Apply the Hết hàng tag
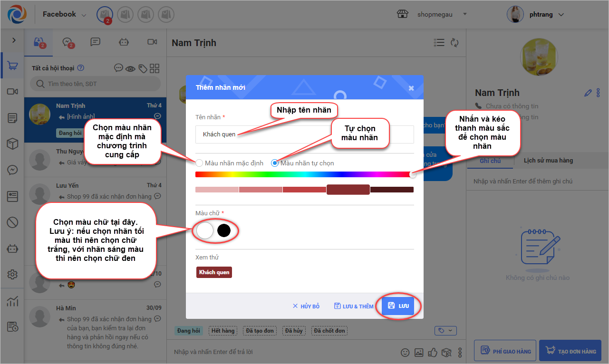The image size is (609, 364). point(223,331)
